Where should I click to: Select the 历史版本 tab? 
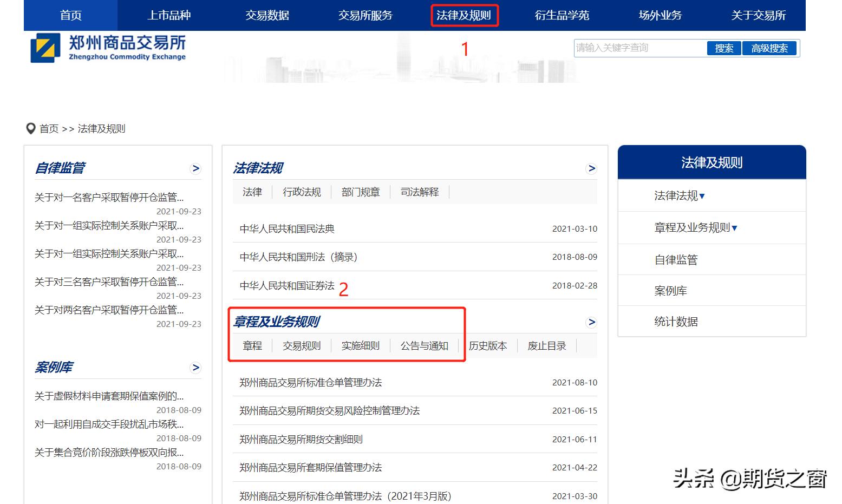488,345
